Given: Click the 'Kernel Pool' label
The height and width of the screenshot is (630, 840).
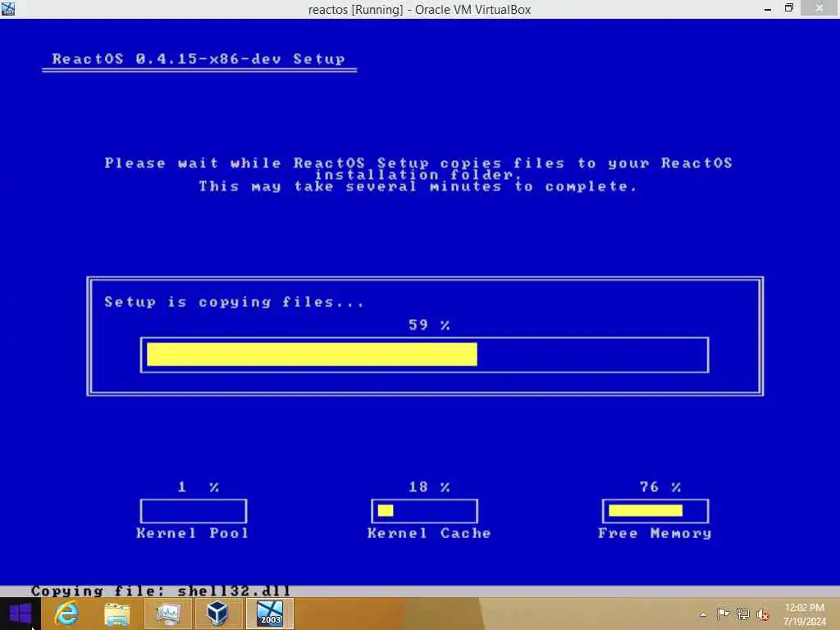Looking at the screenshot, I should tap(193, 533).
